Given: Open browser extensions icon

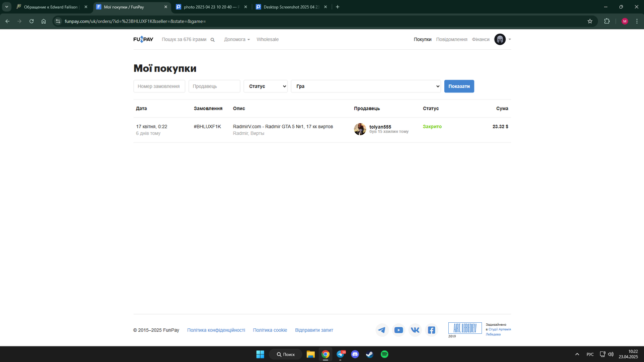Looking at the screenshot, I should click(607, 21).
